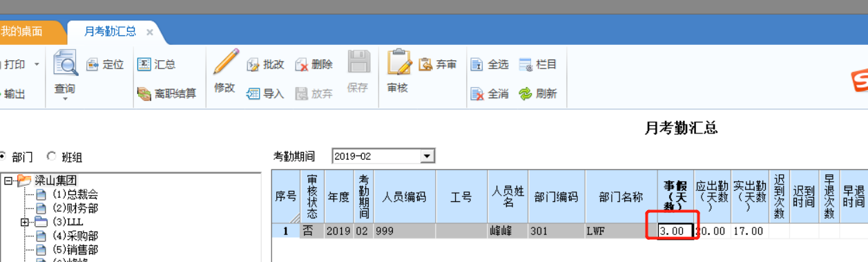Click the 考勤期间 column header in the table

click(363, 196)
